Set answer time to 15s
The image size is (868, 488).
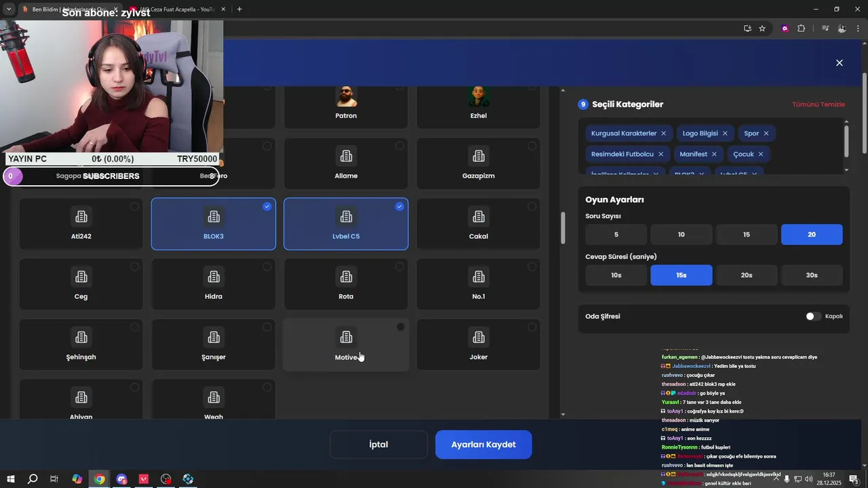click(682, 275)
